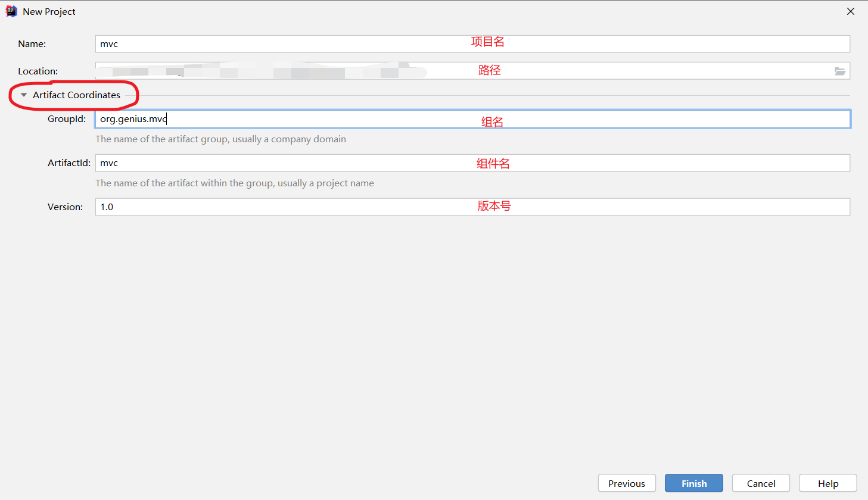The image size is (868, 500).
Task: Click the 'ArtifactId:' label
Action: click(69, 163)
